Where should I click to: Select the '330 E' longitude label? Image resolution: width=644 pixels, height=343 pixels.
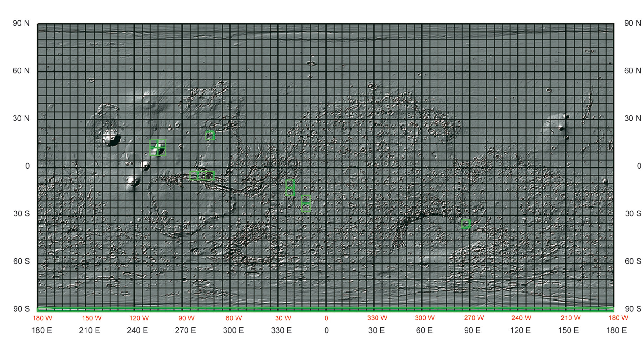point(281,331)
